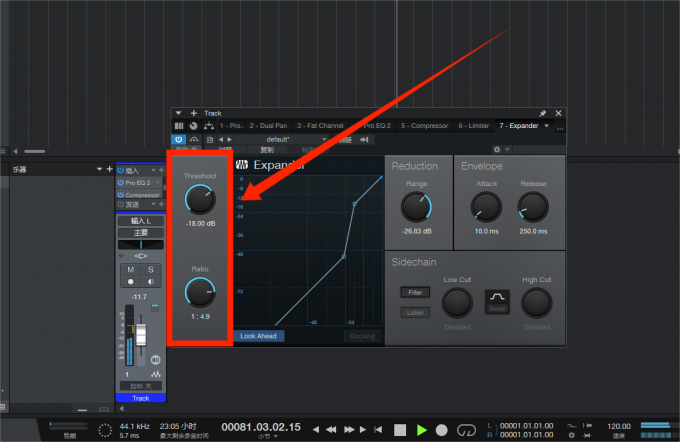Open the 发送 dropdown arrow

153,204
